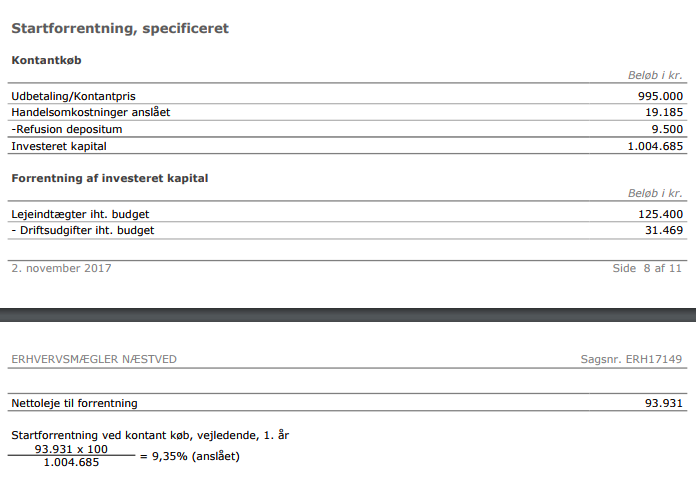Click 'Forrentning af investeret kapital' heading
Screen dimensions: 696x482
point(109,178)
